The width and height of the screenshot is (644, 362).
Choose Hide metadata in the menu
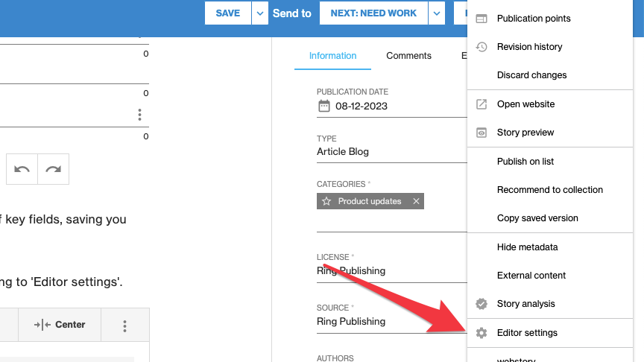coord(527,247)
